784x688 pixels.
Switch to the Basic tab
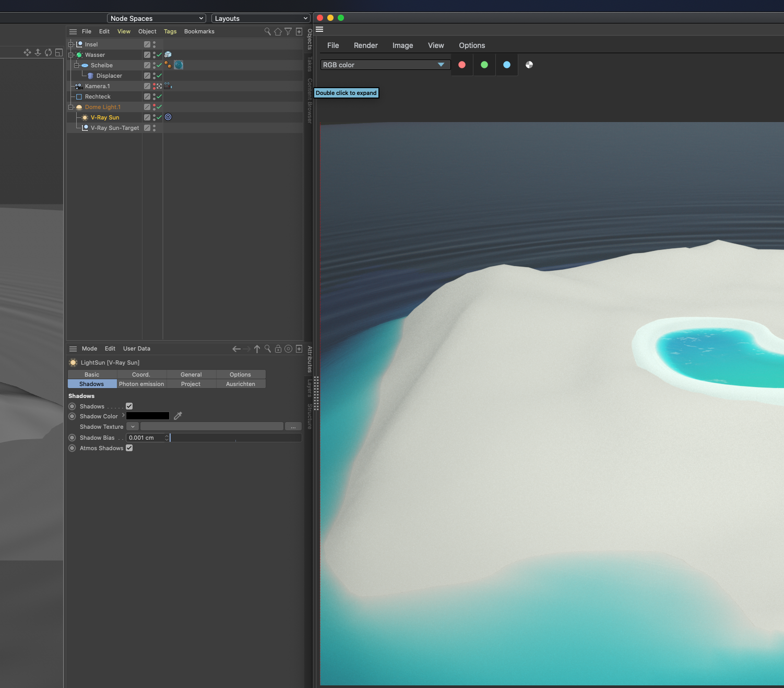[92, 375]
